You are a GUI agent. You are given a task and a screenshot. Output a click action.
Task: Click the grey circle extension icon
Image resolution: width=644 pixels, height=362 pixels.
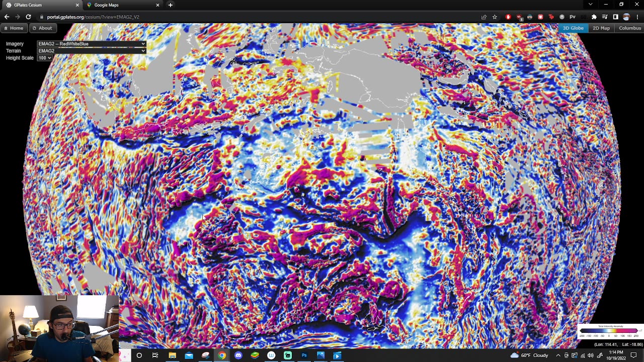pos(562,17)
